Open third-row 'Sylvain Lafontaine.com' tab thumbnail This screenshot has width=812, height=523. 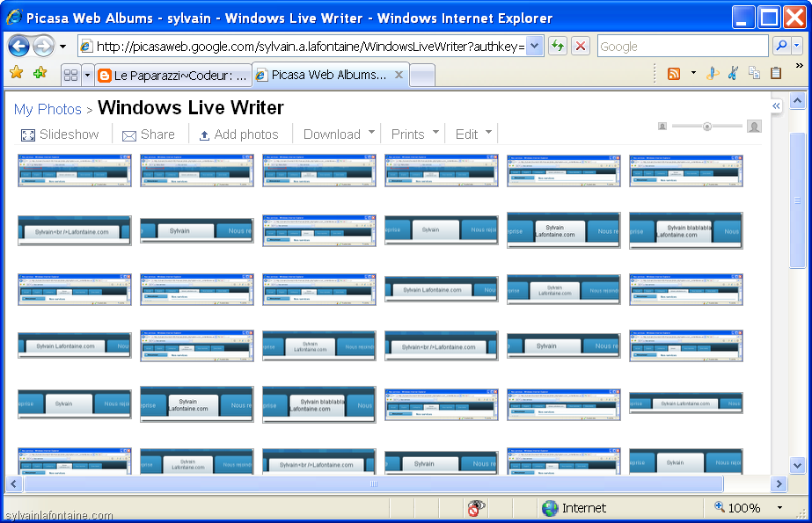(442, 290)
